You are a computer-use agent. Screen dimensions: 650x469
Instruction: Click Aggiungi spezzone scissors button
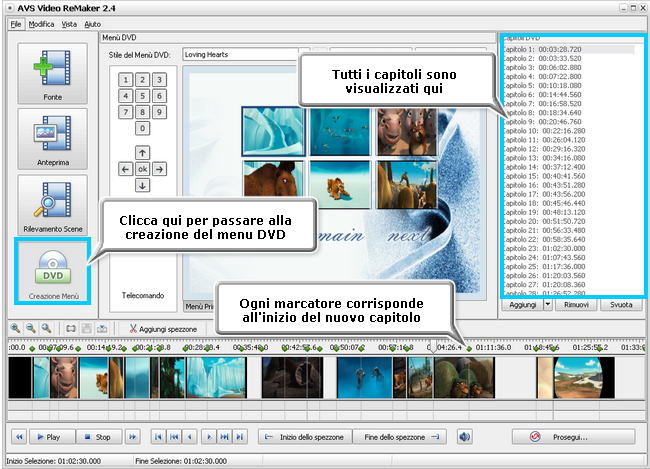tap(163, 329)
